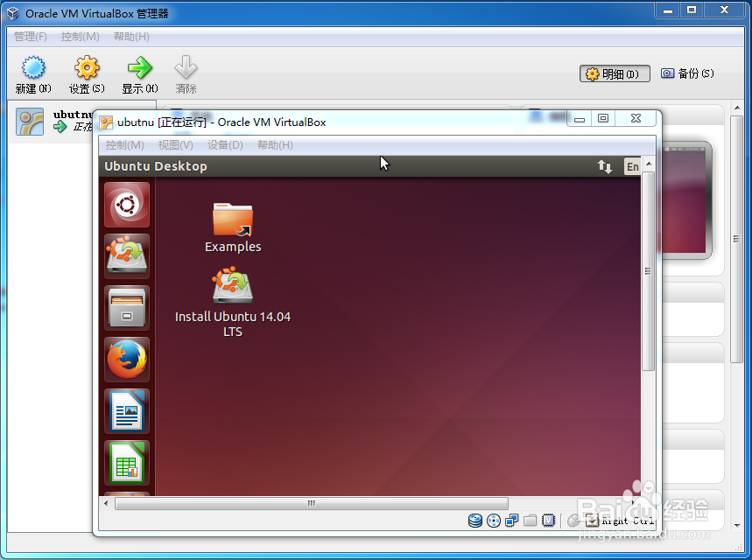Open 设备(D) menu in the VM window
The height and width of the screenshot is (560, 752).
(225, 144)
